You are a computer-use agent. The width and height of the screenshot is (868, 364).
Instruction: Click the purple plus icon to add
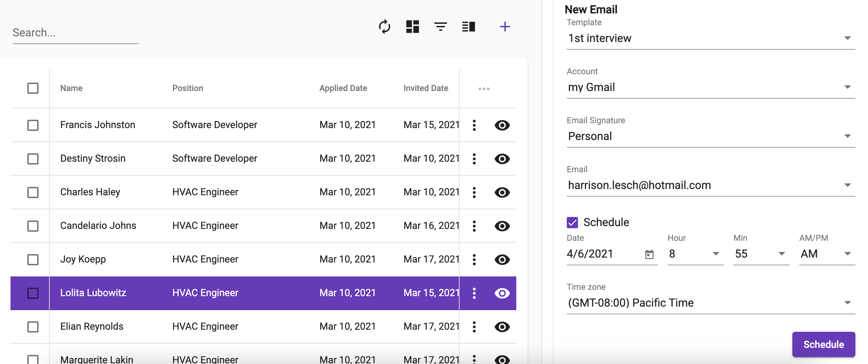pyautogui.click(x=505, y=27)
